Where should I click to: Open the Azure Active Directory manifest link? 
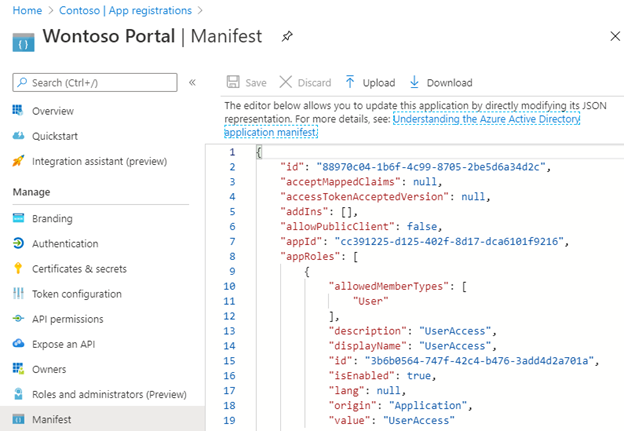click(486, 119)
